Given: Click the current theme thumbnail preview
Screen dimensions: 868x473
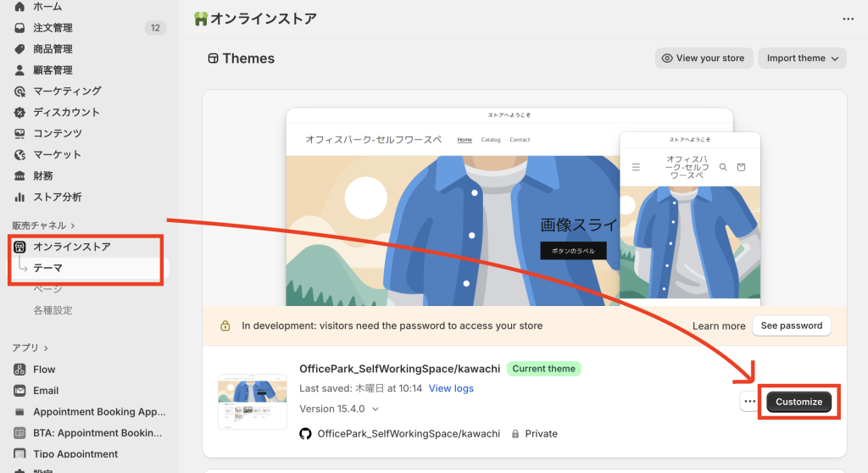Looking at the screenshot, I should click(x=252, y=401).
